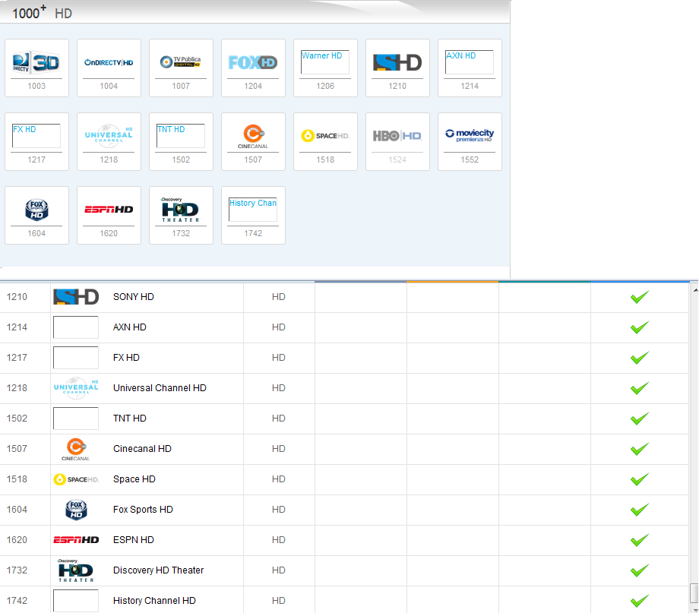Select the SONY HD logo tile

[397, 62]
